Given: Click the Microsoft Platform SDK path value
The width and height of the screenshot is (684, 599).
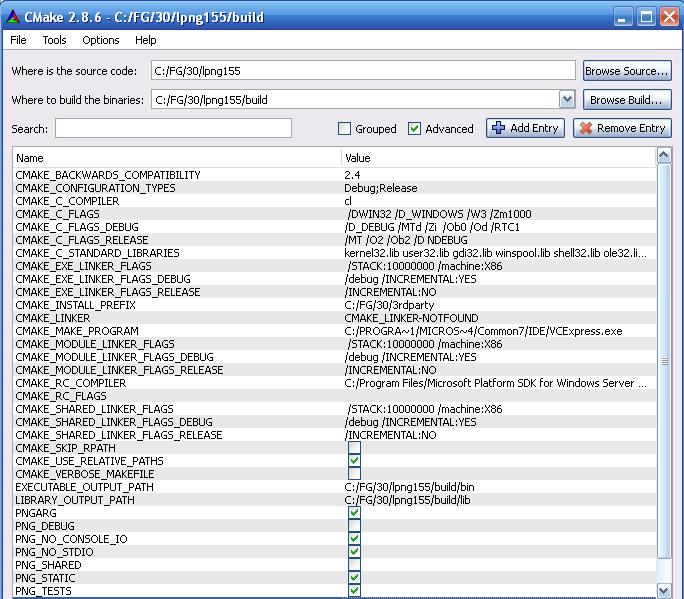Looking at the screenshot, I should [x=496, y=383].
